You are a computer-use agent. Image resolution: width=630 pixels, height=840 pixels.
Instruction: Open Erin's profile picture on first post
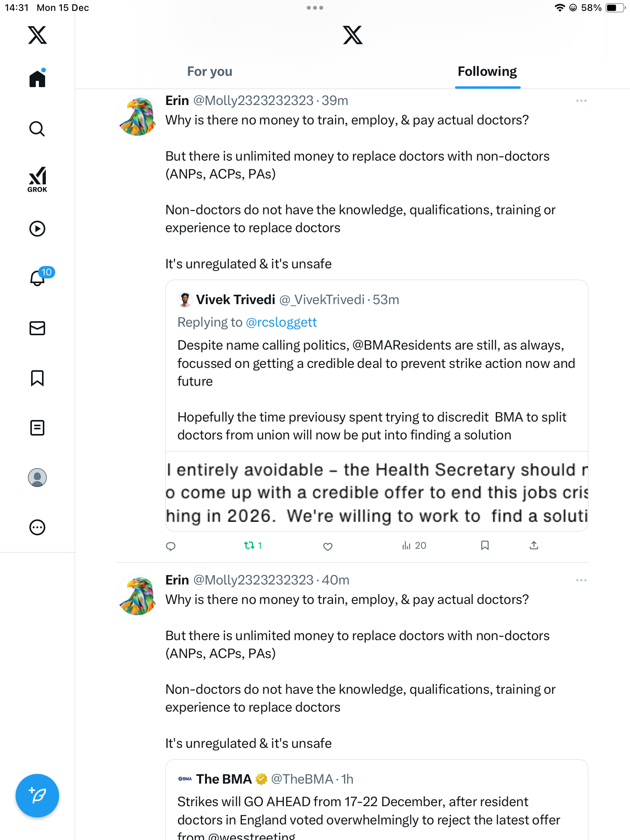click(x=137, y=115)
